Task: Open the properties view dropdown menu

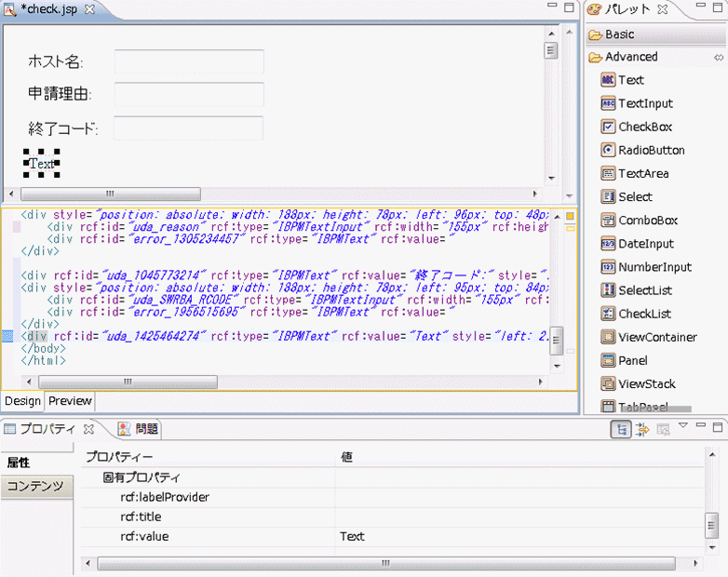Action: [683, 427]
